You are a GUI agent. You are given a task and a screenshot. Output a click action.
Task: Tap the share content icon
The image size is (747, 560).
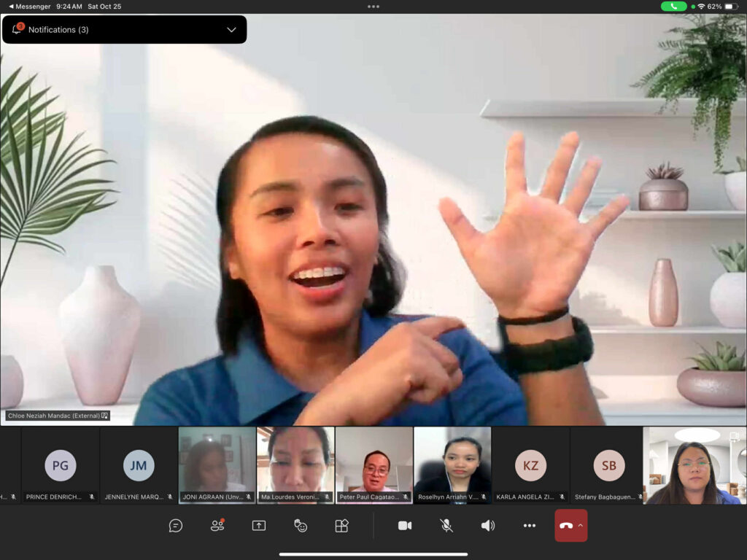259,526
